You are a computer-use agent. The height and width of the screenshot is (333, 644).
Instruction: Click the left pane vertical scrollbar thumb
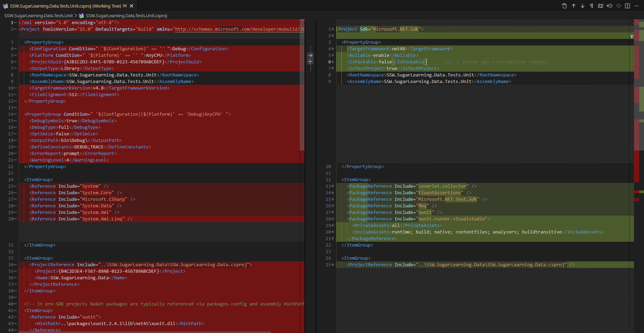point(302,86)
